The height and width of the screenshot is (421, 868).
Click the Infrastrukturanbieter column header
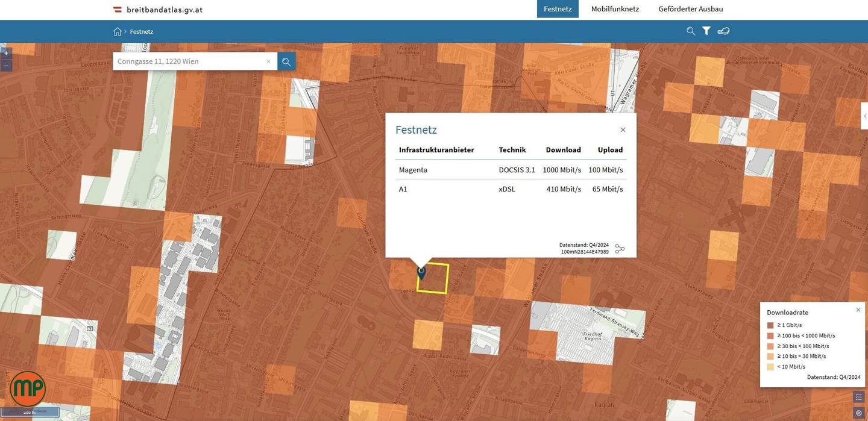coord(436,150)
